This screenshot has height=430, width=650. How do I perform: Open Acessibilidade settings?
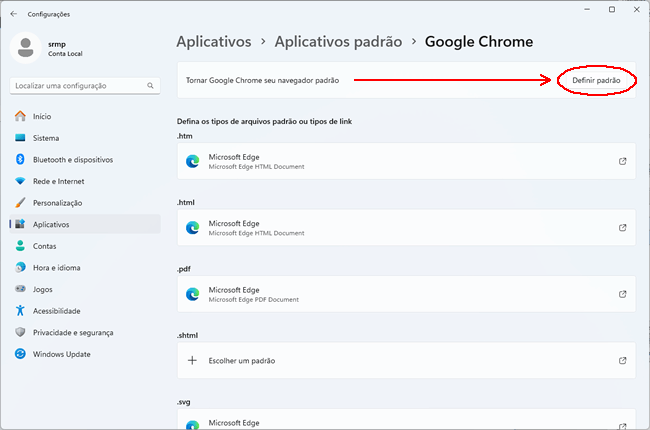coord(85,311)
